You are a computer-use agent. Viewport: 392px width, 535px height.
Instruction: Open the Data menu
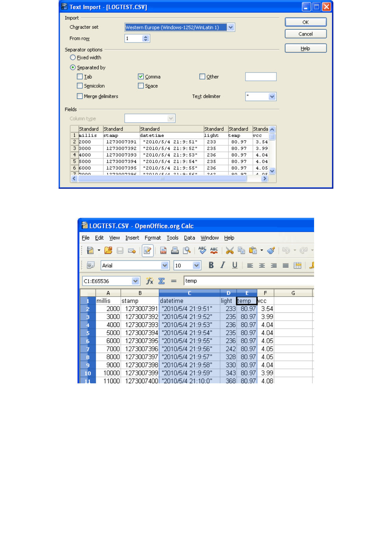pos(189,238)
